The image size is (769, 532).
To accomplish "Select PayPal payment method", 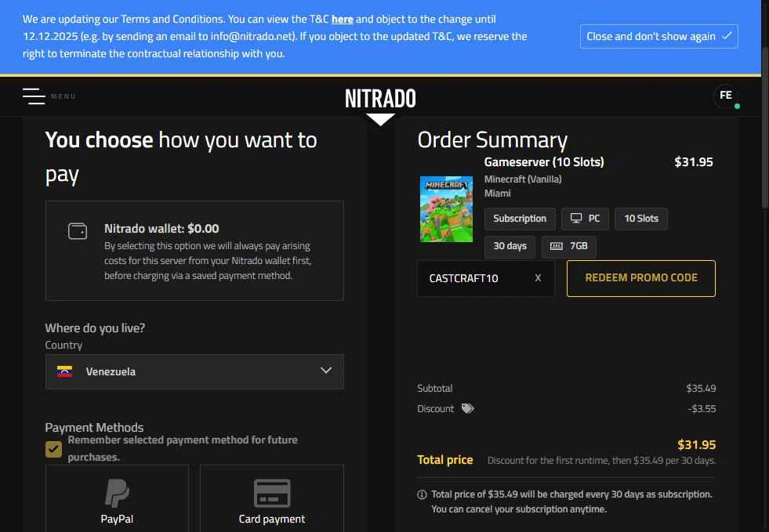I will pos(118,498).
